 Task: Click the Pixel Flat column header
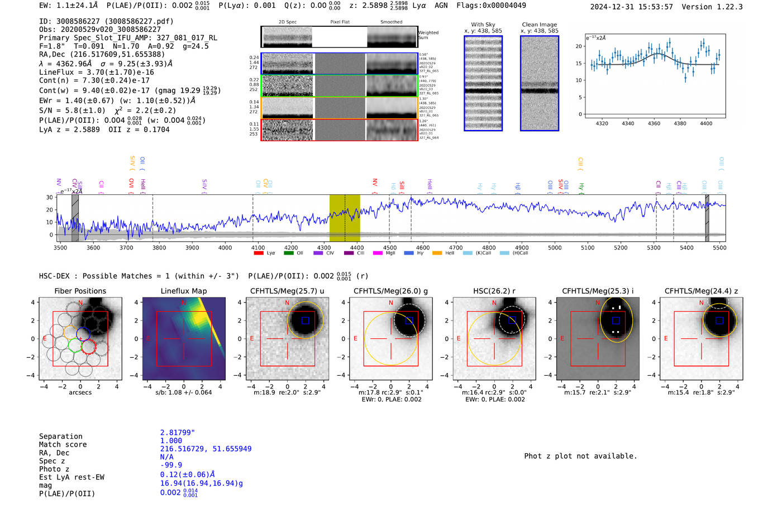pyautogui.click(x=340, y=22)
